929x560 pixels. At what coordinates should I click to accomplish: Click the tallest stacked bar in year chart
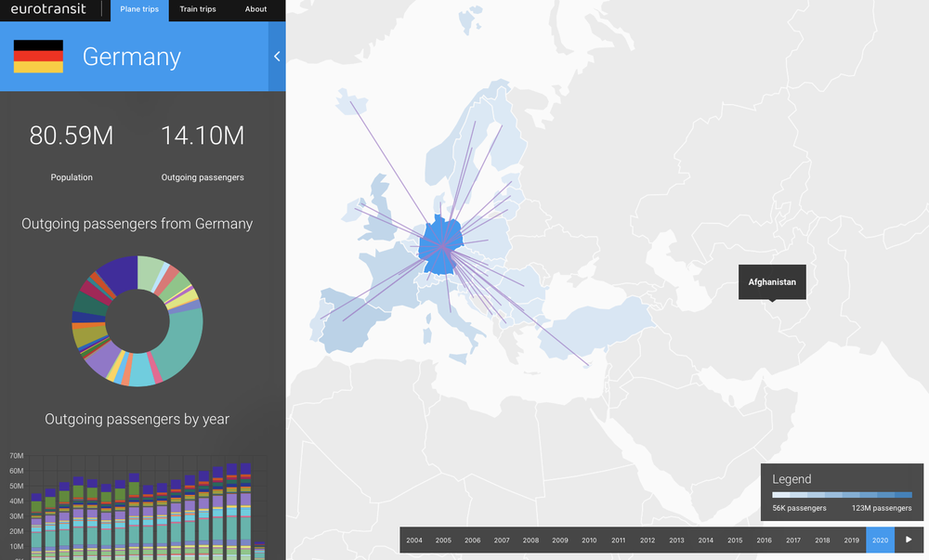point(245,510)
